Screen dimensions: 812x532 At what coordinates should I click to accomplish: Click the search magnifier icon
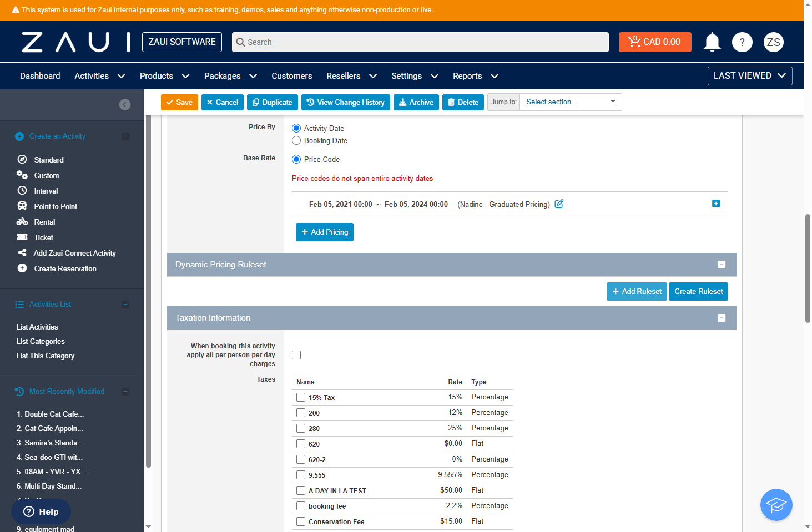point(240,42)
